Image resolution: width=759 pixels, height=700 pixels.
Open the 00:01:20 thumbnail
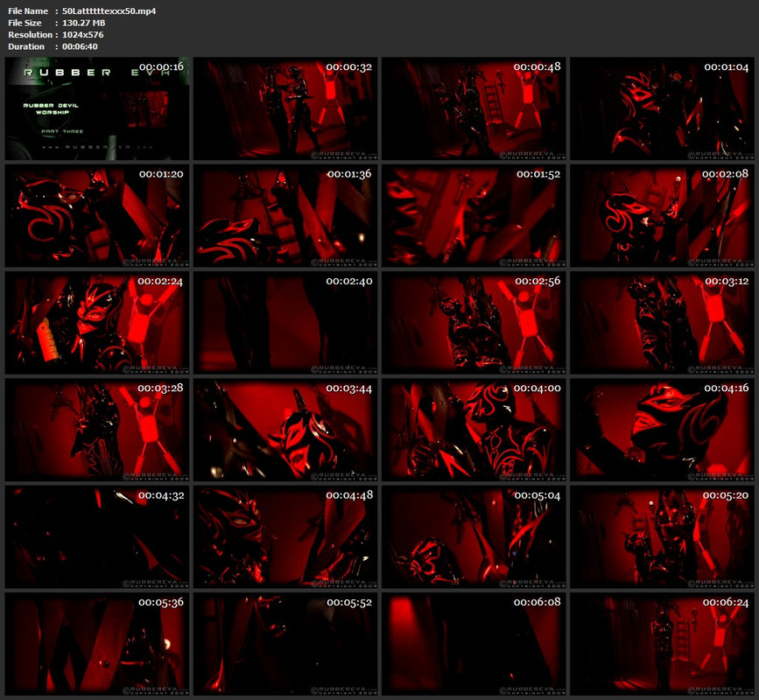point(97,216)
